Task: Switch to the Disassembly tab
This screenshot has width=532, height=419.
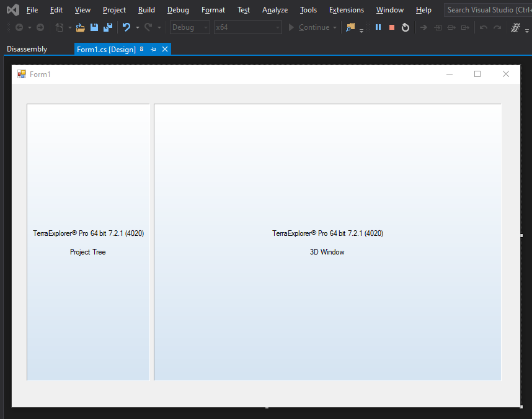Action: click(27, 49)
